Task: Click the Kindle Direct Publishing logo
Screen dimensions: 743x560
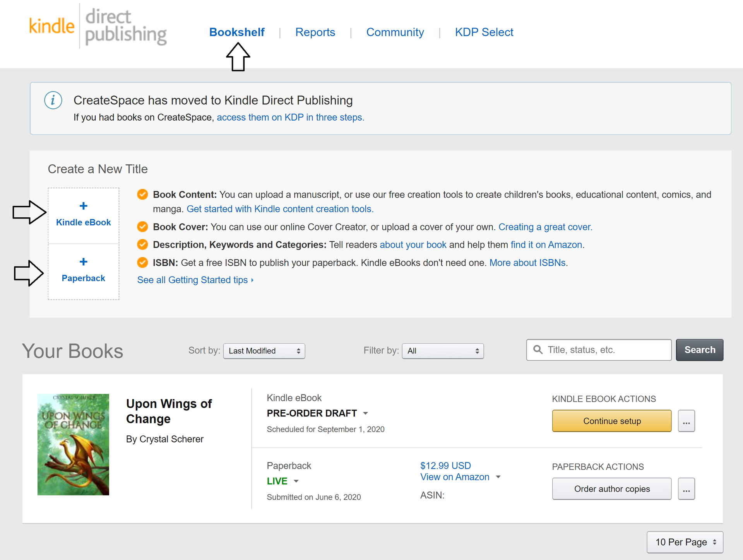Action: (x=98, y=26)
